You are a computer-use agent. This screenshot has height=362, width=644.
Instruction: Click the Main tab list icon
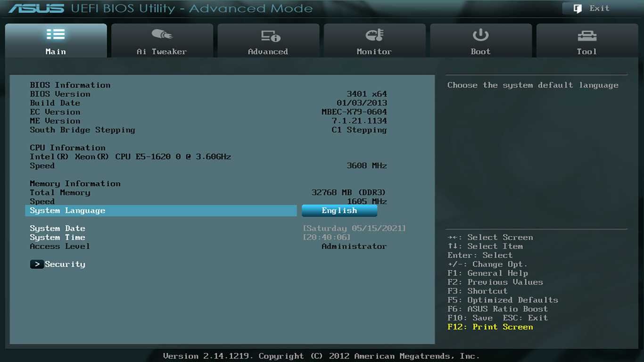point(56,34)
